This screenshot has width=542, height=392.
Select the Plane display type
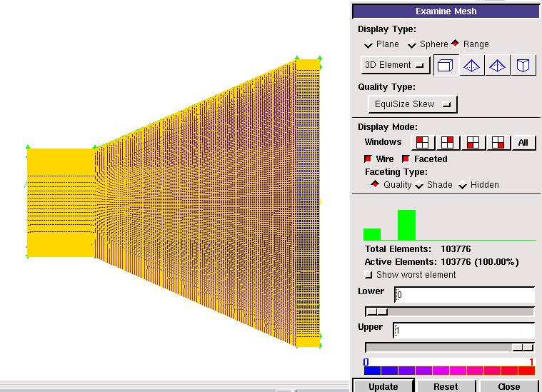368,45
